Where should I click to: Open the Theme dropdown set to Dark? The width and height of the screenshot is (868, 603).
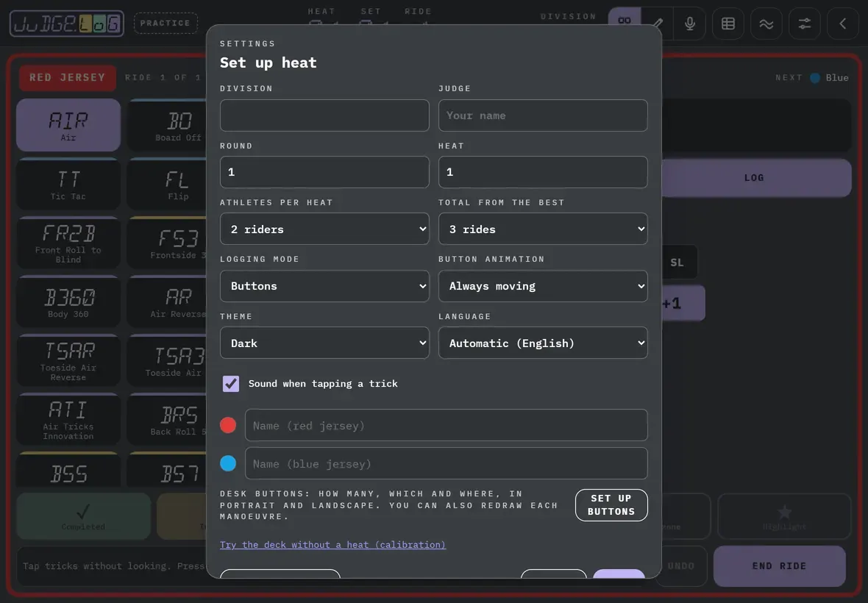pos(324,343)
